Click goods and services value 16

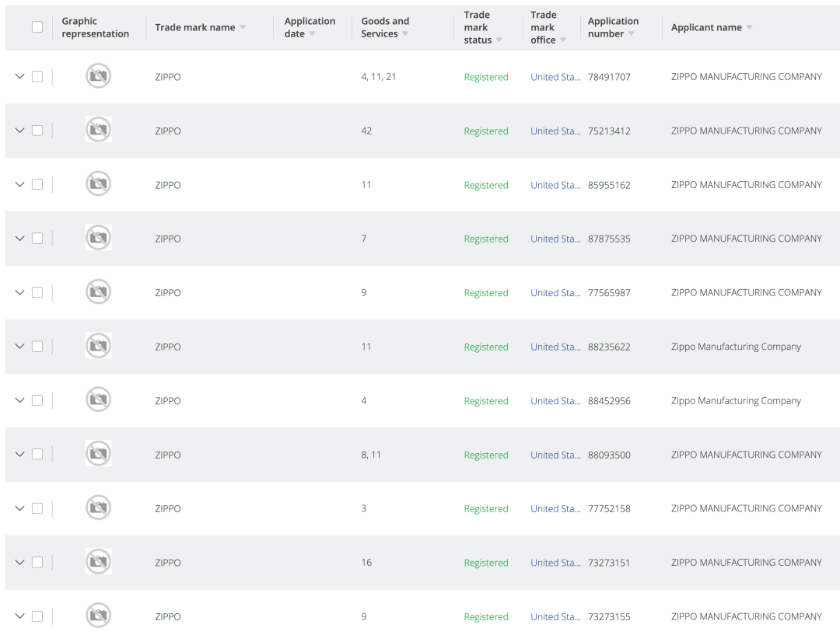tap(366, 562)
